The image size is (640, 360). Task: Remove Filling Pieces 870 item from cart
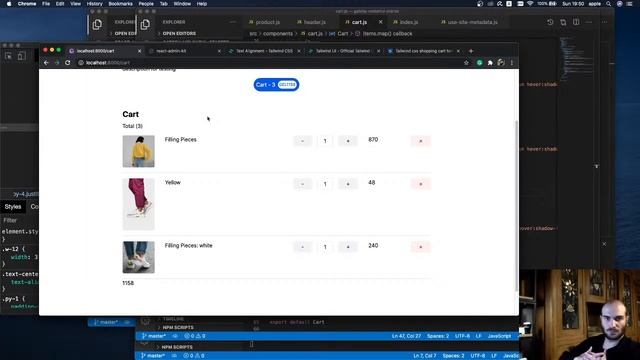tap(420, 141)
